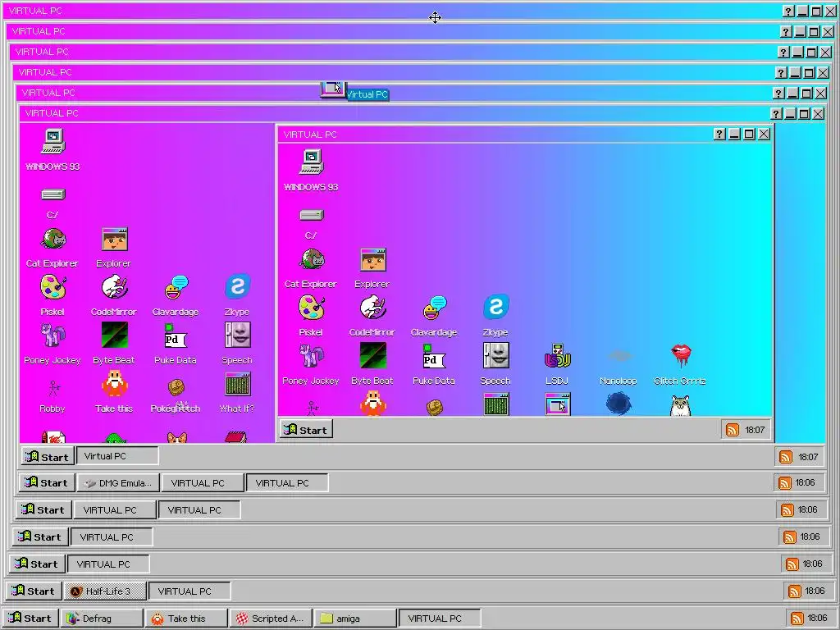Viewport: 840px width, 630px height.
Task: Select VIRTUAL PC item beside Half-Life 3
Action: 189,591
